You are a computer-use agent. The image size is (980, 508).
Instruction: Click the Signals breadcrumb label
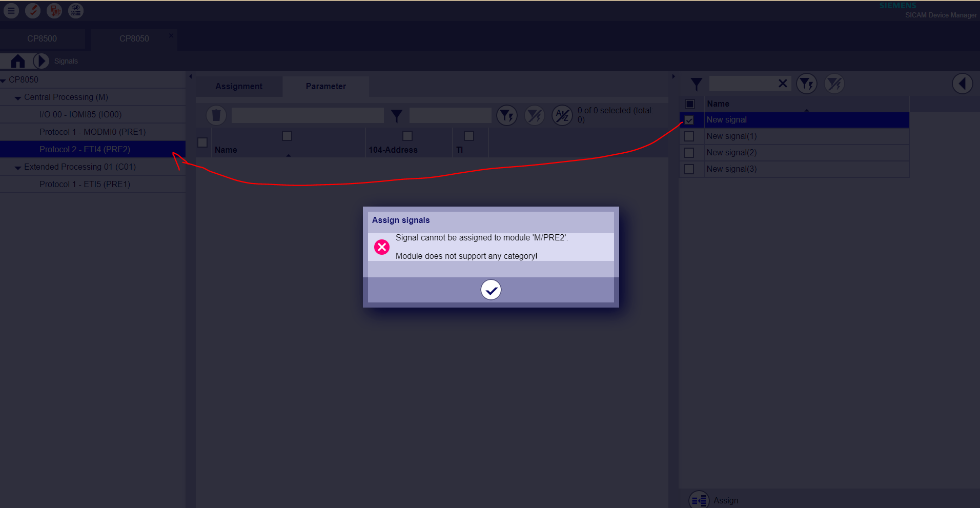pos(66,61)
